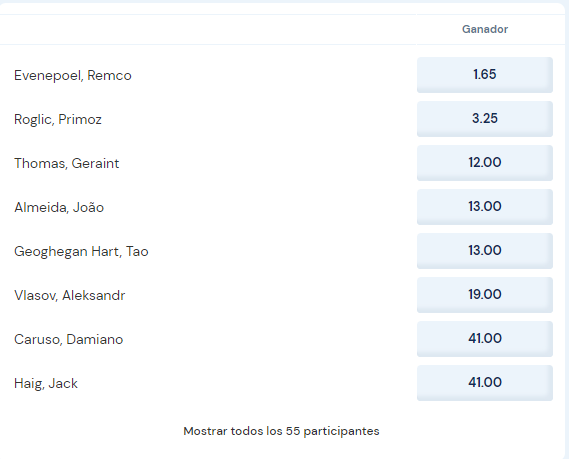Bet on Thomas, Geraint at 12.00
The height and width of the screenshot is (459, 569).
(x=485, y=163)
